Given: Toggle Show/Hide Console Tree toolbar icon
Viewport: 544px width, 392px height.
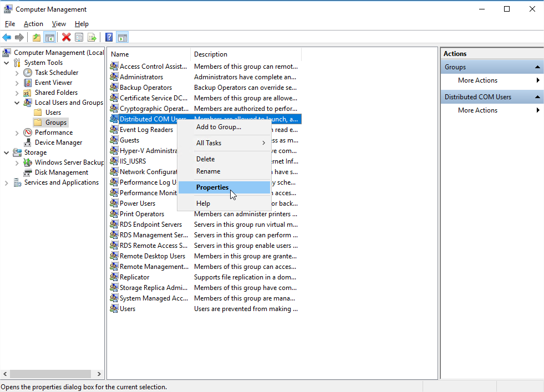Looking at the screenshot, I should click(50, 37).
